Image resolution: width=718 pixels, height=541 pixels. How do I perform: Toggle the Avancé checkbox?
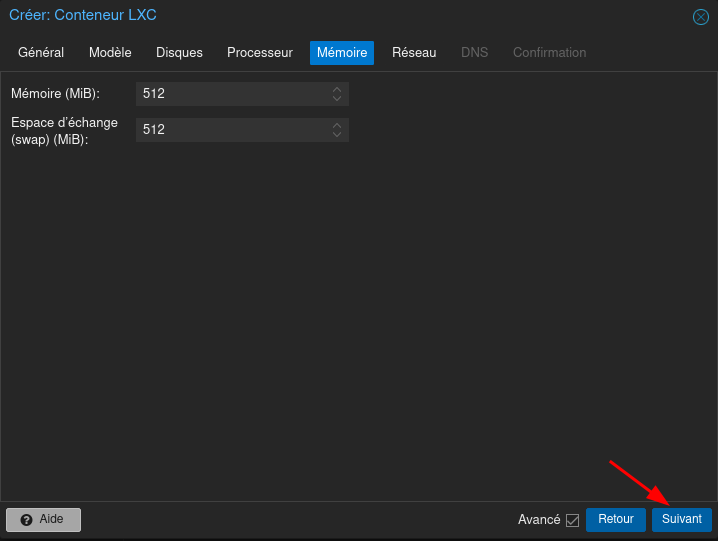pos(572,520)
